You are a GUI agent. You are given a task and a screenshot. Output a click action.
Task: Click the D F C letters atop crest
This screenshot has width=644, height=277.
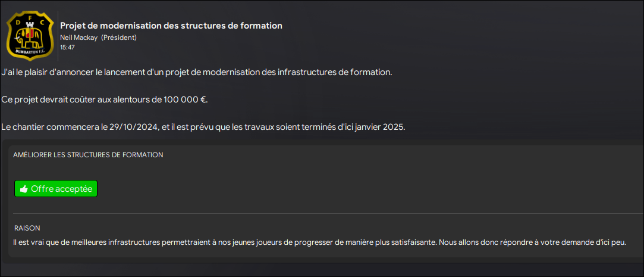[x=30, y=21]
